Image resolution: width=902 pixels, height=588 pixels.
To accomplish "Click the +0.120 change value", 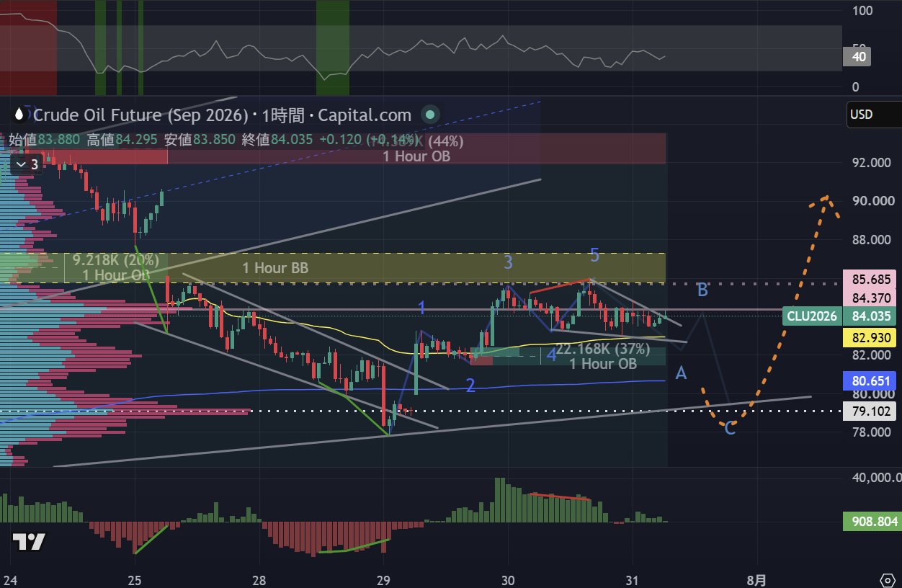I will pyautogui.click(x=340, y=140).
